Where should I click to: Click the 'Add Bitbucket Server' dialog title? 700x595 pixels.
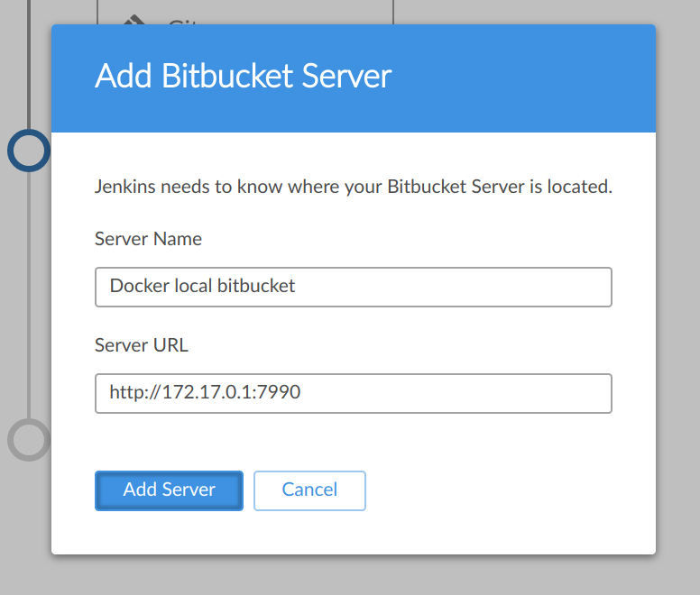244,76
